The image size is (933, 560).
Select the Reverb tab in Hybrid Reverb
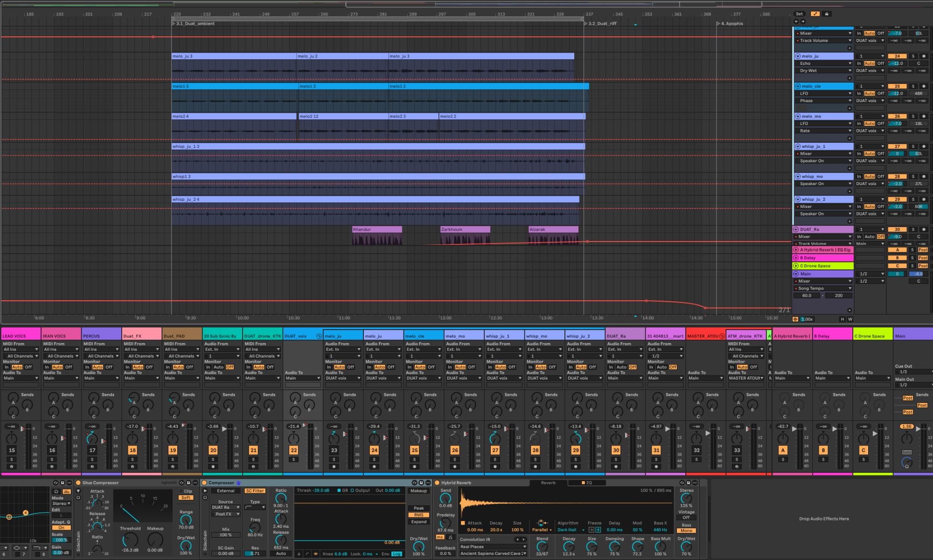click(x=548, y=483)
